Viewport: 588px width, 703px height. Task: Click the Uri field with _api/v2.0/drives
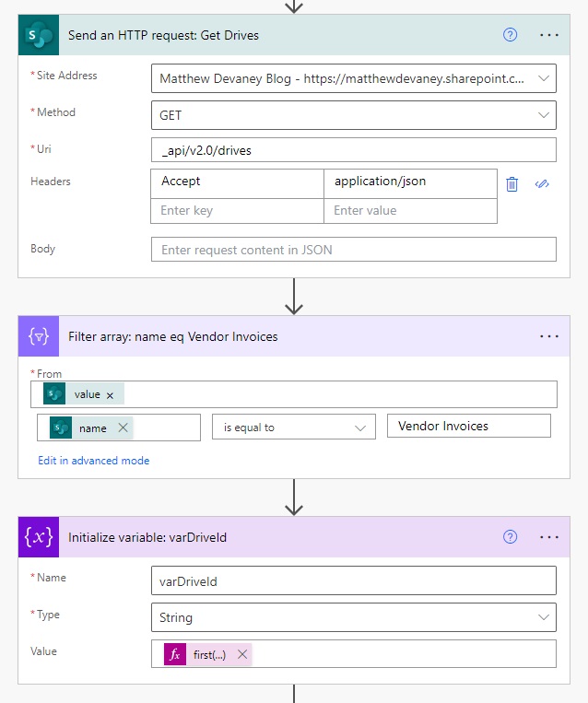pos(353,150)
